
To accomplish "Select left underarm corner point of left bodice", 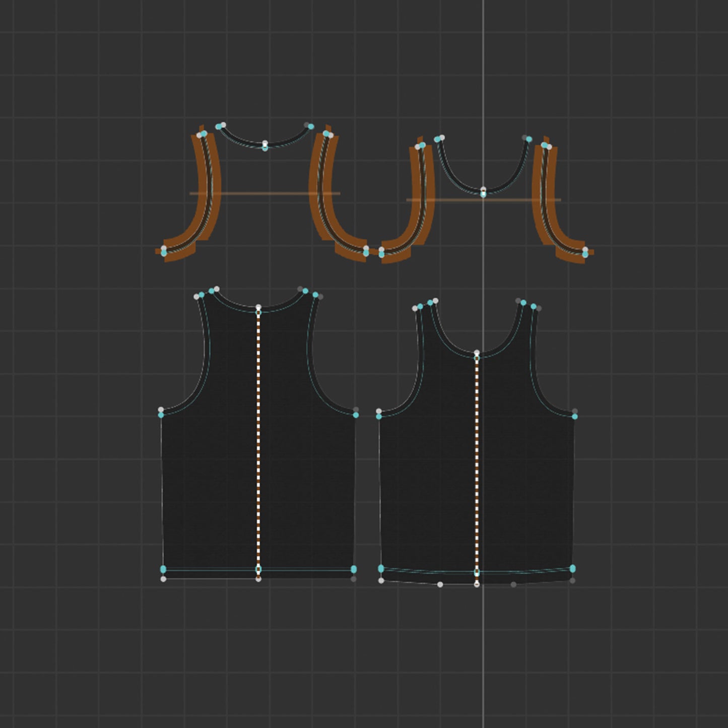I will point(161,414).
